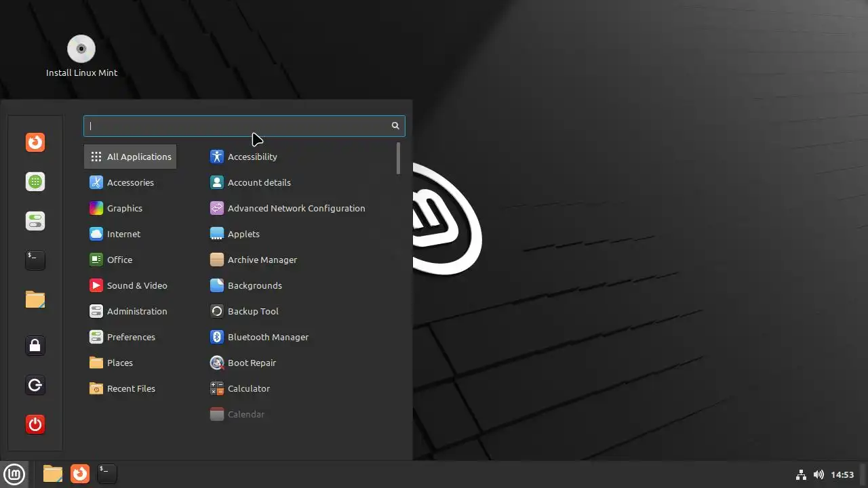The height and width of the screenshot is (488, 868).
Task: Click the Linux Mint menu button on panel
Action: pyautogui.click(x=14, y=474)
